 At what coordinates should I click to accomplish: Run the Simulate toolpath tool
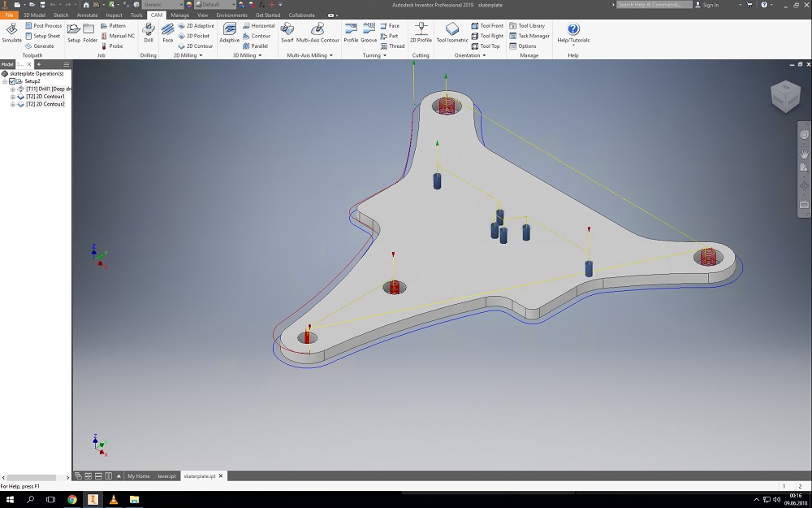click(11, 33)
